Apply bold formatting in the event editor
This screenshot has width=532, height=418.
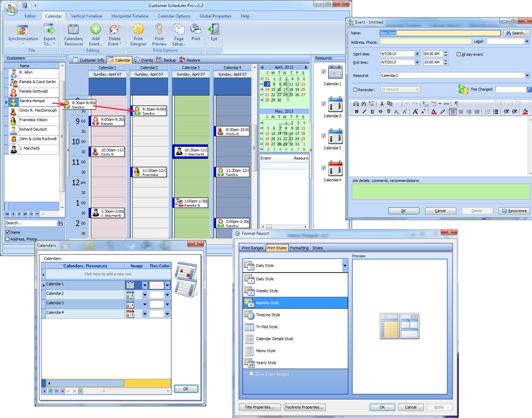click(x=356, y=112)
